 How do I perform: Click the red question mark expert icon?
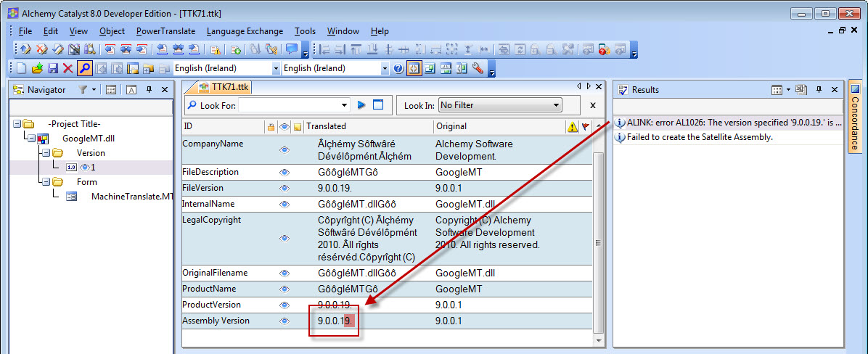[x=604, y=49]
